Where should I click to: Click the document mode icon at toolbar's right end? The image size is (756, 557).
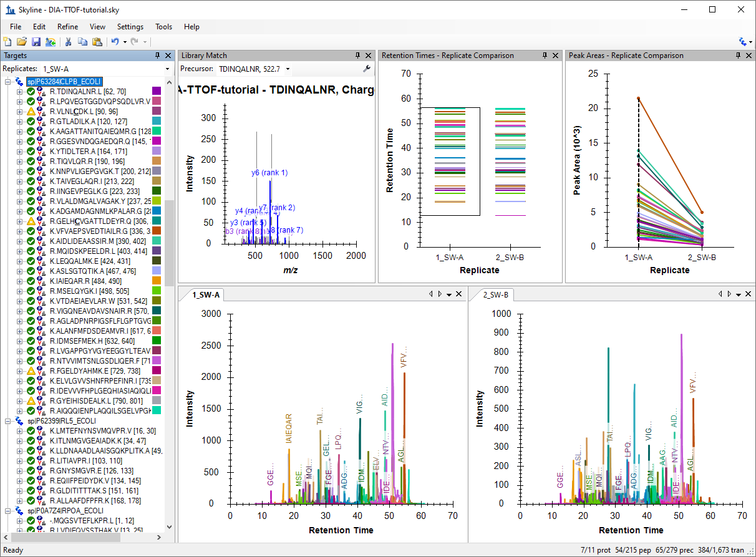(742, 42)
